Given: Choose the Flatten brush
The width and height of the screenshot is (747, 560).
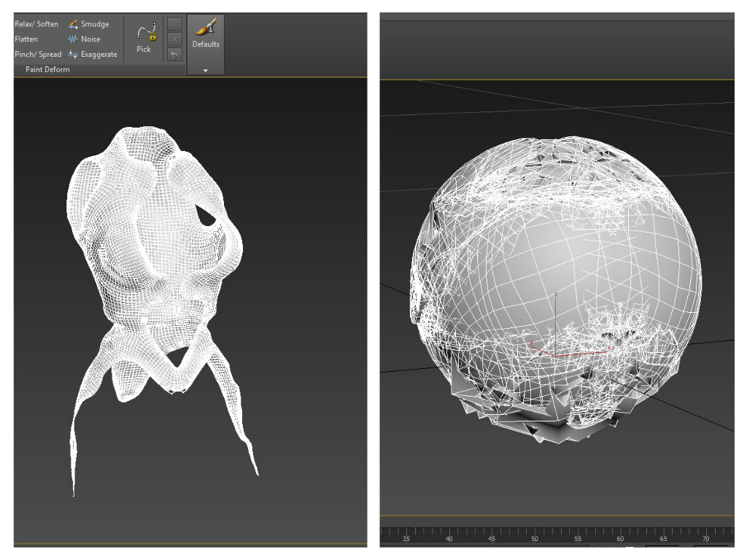Looking at the screenshot, I should click(x=26, y=39).
